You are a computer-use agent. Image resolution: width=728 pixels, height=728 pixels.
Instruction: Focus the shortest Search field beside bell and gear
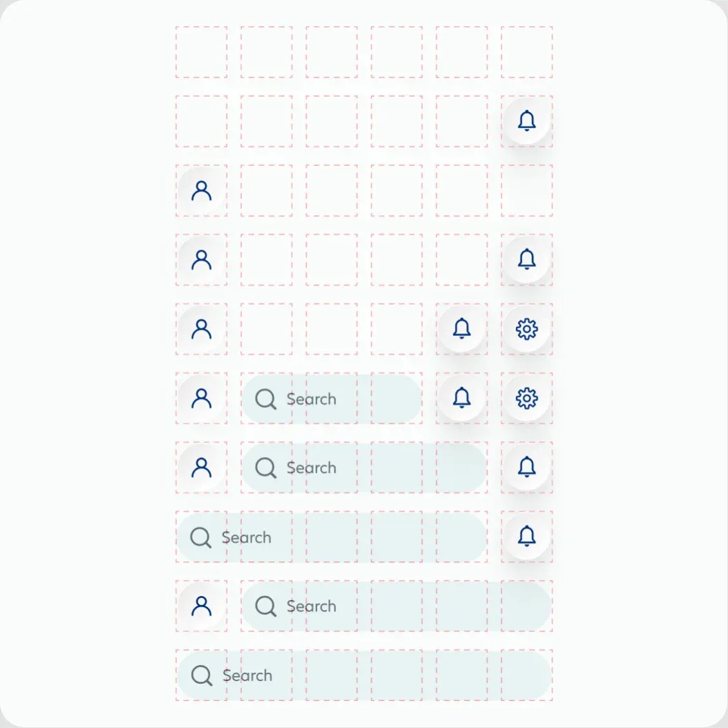click(x=331, y=399)
